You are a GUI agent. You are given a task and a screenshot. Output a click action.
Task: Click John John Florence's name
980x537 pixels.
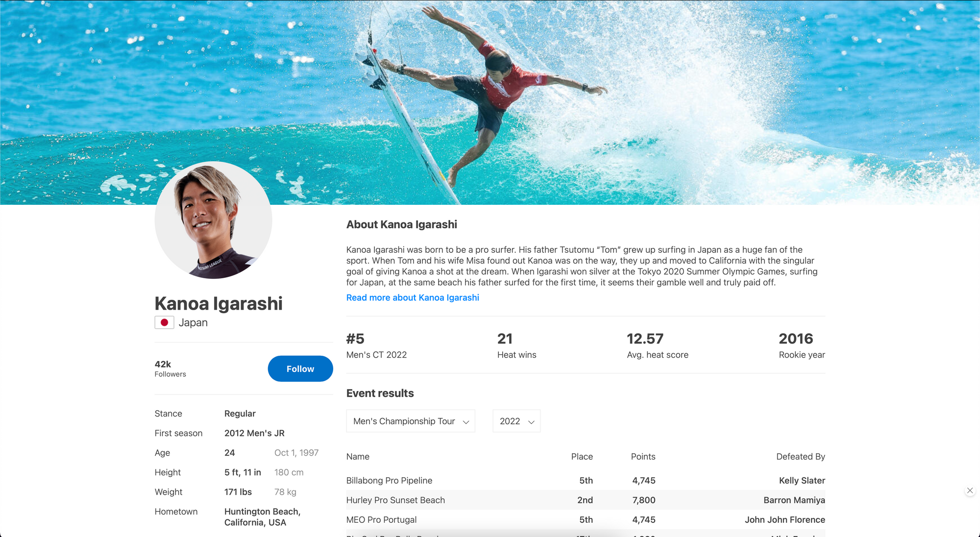[784, 520]
